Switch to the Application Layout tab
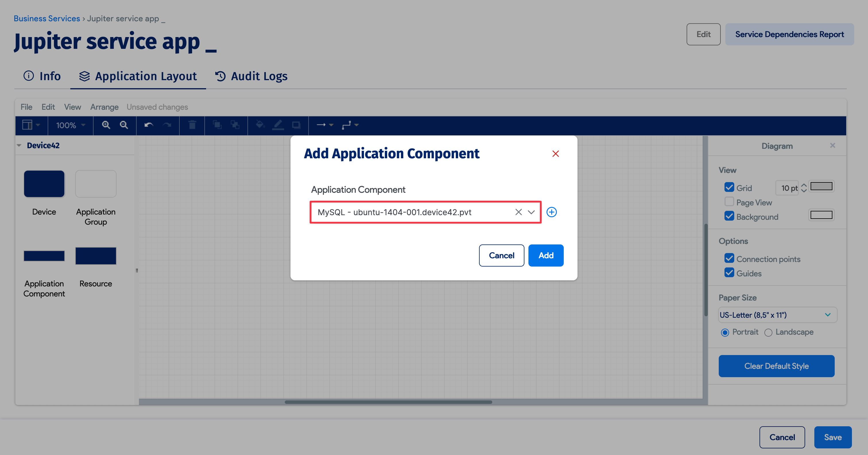The width and height of the screenshot is (868, 455). tap(138, 76)
